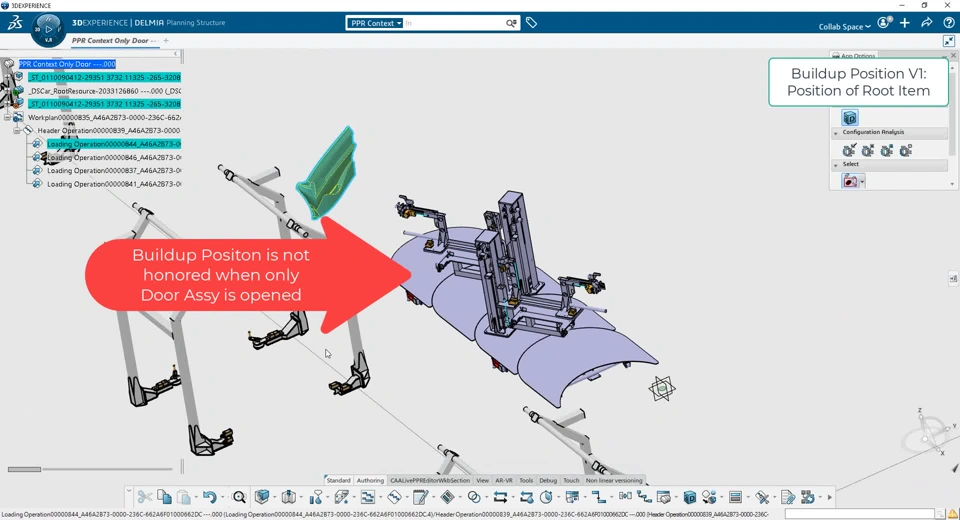Click the first Configuration Analysis gear icon
Viewport: 960px width, 520px height.
point(849,150)
